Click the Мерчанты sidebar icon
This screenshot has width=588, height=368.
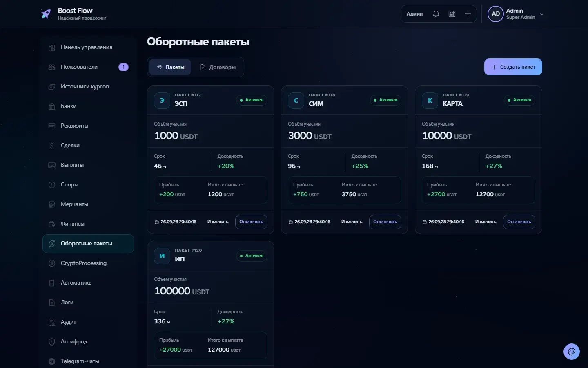(x=52, y=204)
